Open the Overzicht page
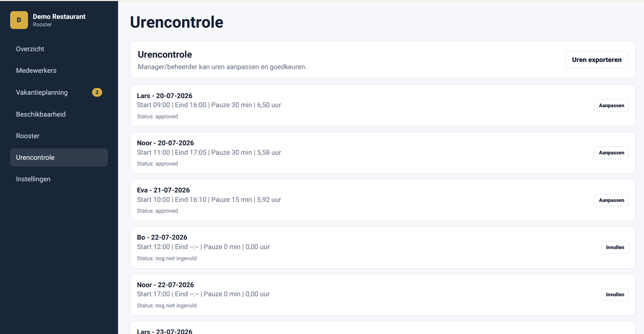 pos(59,49)
